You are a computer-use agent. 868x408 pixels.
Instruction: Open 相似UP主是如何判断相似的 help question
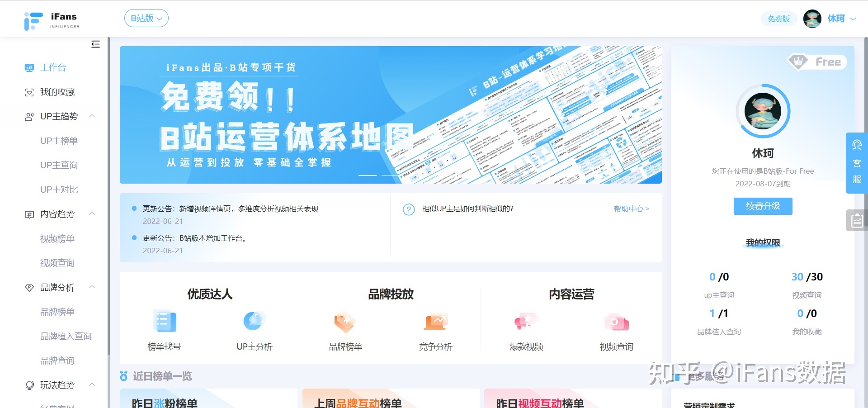click(468, 209)
